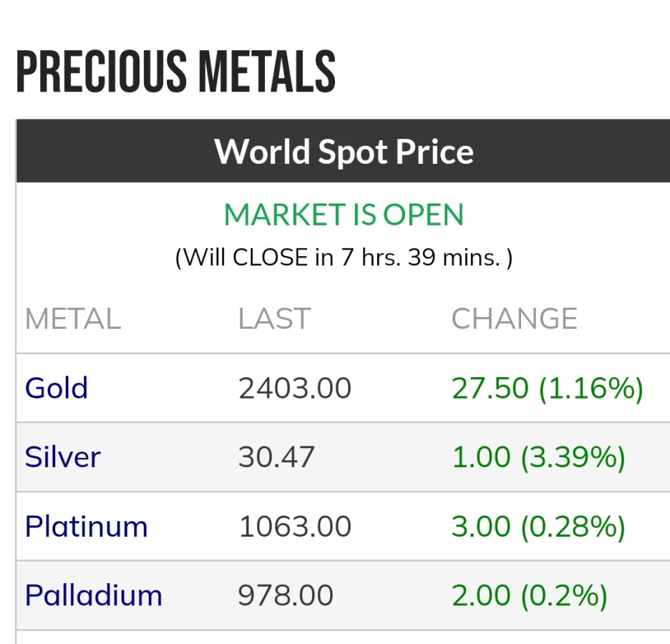Screen dimensions: 670x644
Task: Open the Gold metal link
Action: [x=57, y=388]
